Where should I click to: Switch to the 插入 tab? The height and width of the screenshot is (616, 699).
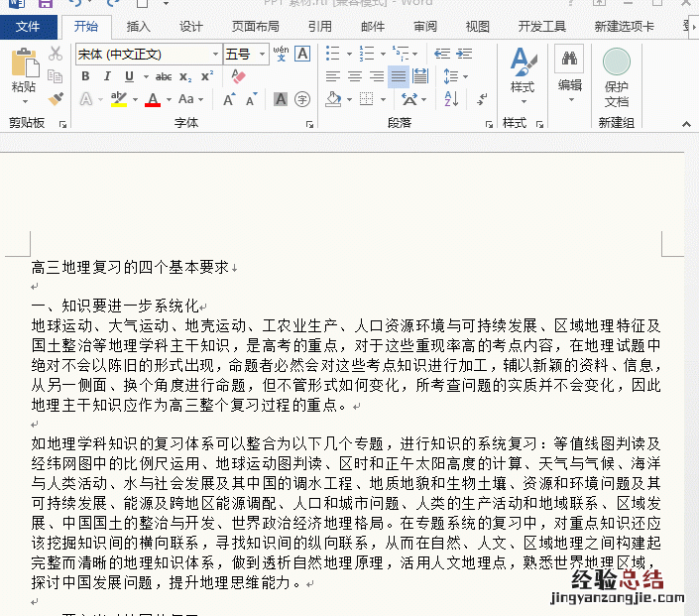[139, 27]
